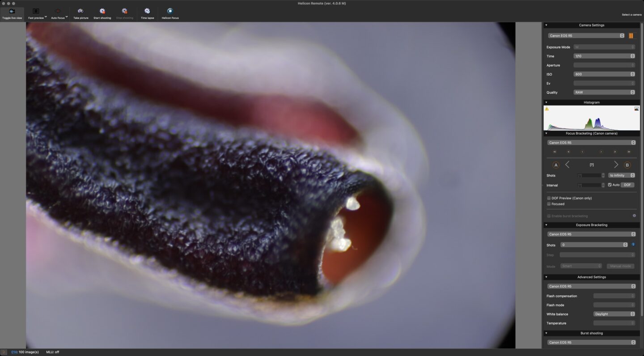Open the Quality dropdown set to RAW
644x356 pixels.
point(604,93)
